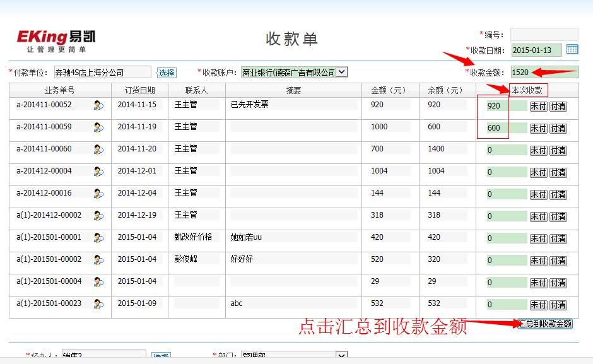Open the calendar picker beside 收款日期
Viewport: 593px width, 364px height.
572,50
